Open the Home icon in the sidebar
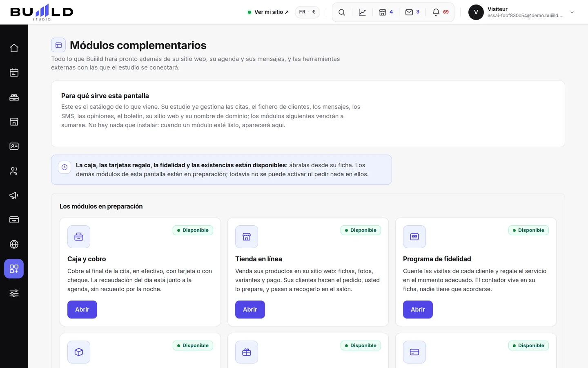Screen dimensions: 588x368 pyautogui.click(x=14, y=48)
